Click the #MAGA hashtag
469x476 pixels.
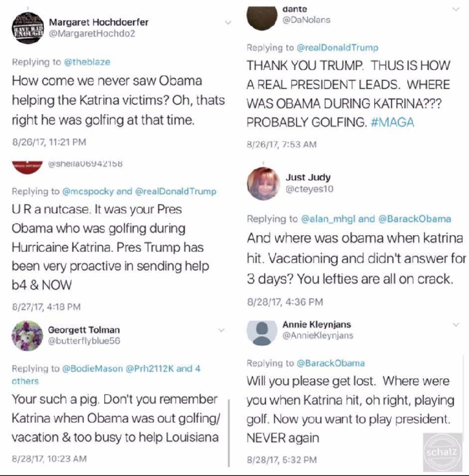(392, 122)
